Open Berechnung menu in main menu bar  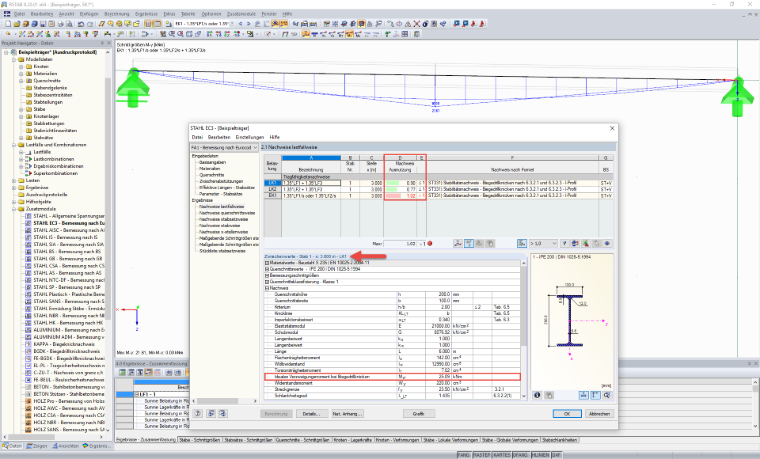(x=117, y=14)
